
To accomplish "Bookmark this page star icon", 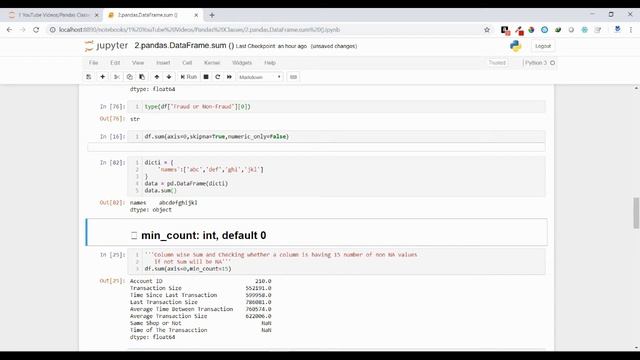I will coord(487,29).
